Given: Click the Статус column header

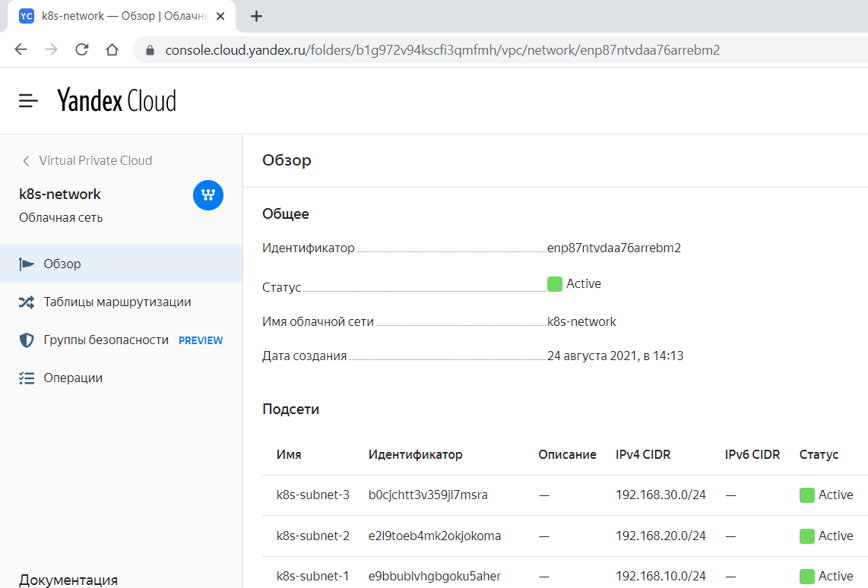Looking at the screenshot, I should pos(819,455).
